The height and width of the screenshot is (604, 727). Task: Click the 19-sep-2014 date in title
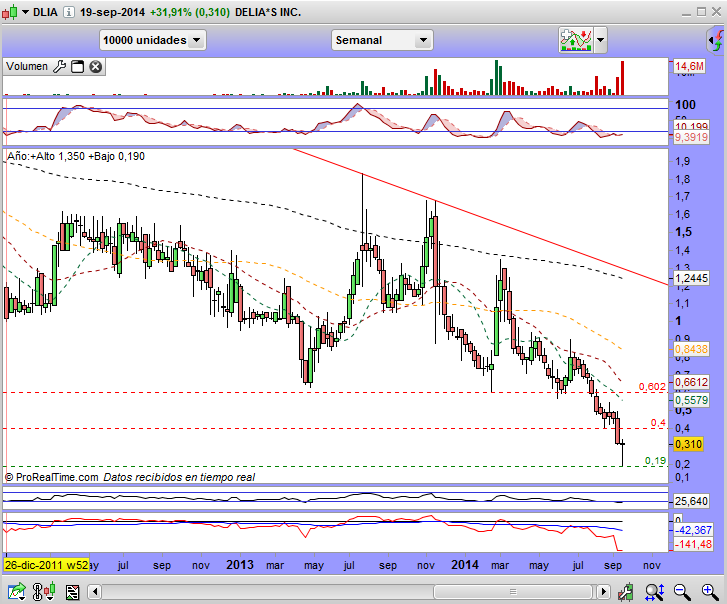[112, 12]
